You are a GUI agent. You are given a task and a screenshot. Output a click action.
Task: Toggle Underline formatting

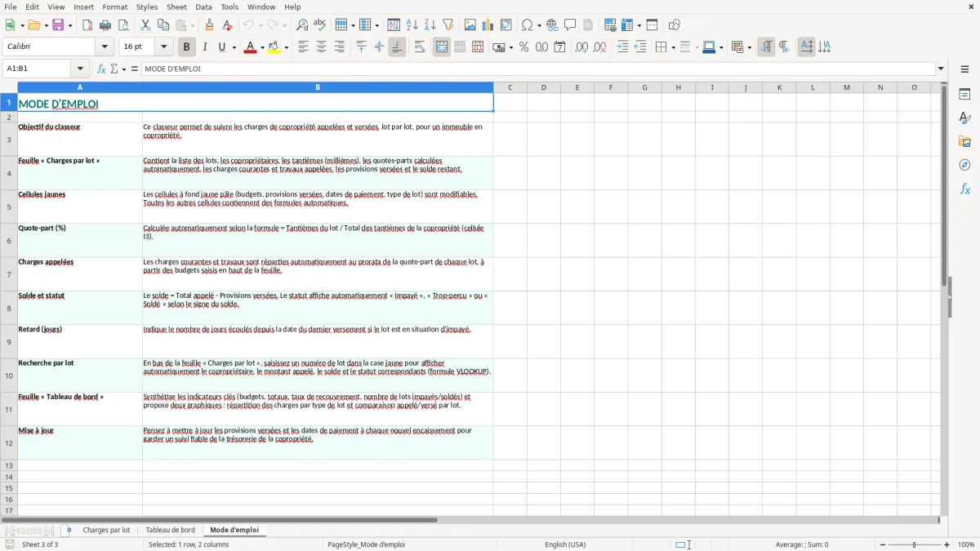222,47
